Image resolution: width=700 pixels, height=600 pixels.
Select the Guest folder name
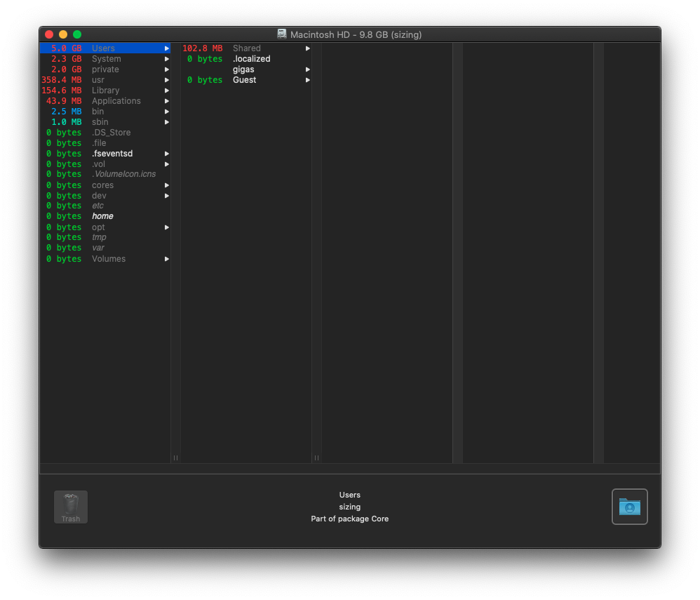(244, 80)
